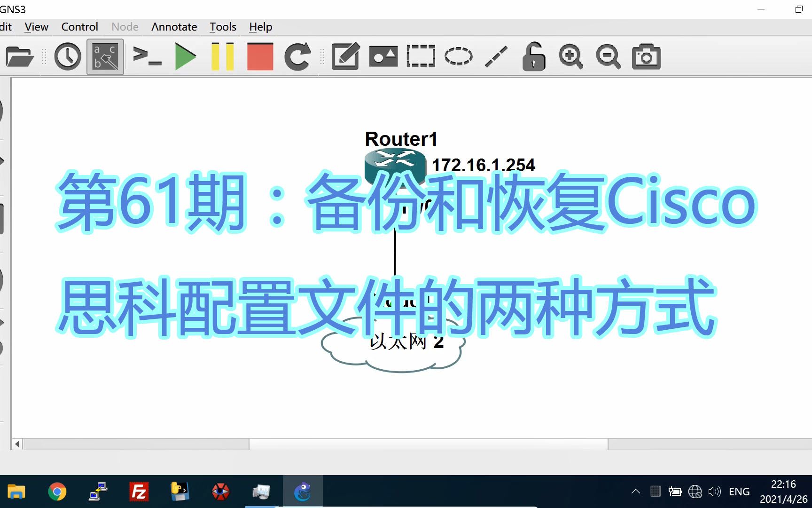Open the View menu
Viewport: 812px width, 508px height.
tap(36, 27)
